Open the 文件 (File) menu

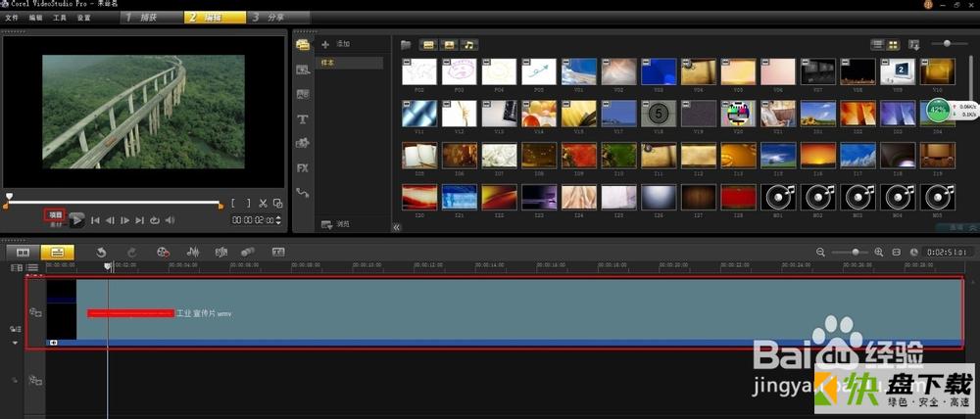tap(12, 18)
